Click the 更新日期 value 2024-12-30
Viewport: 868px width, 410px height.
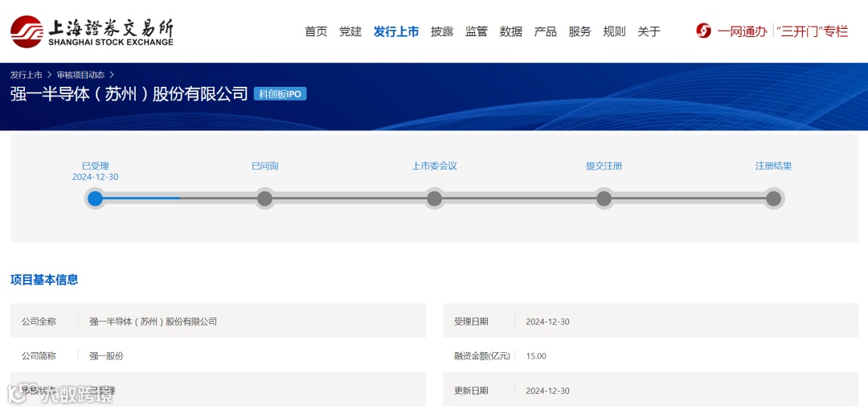547,391
